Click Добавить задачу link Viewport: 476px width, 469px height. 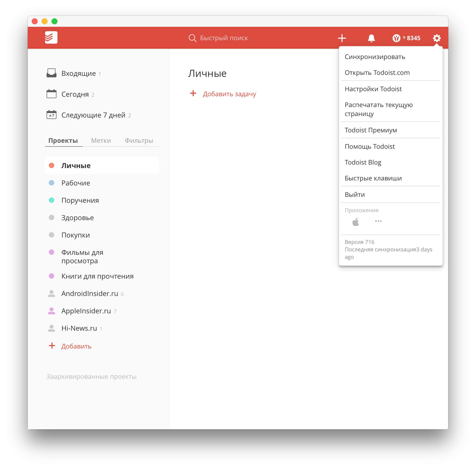(x=229, y=94)
